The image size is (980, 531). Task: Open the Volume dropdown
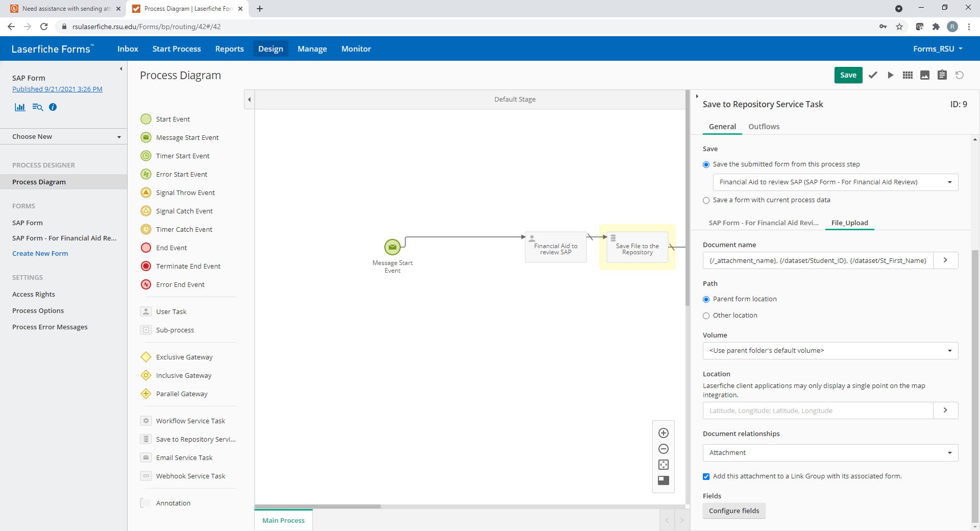tap(830, 351)
